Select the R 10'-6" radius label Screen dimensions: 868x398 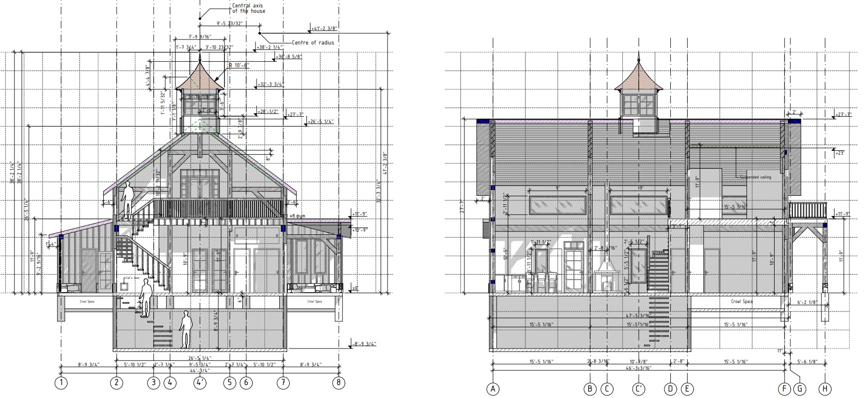click(238, 65)
